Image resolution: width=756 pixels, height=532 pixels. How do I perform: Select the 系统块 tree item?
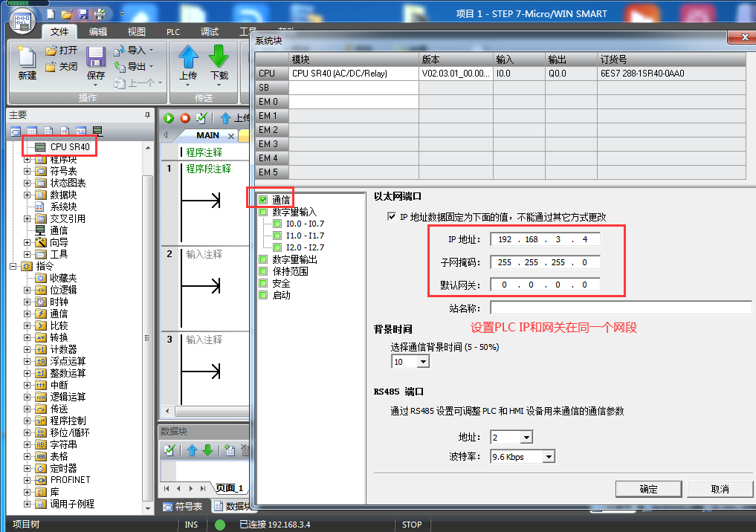point(63,207)
